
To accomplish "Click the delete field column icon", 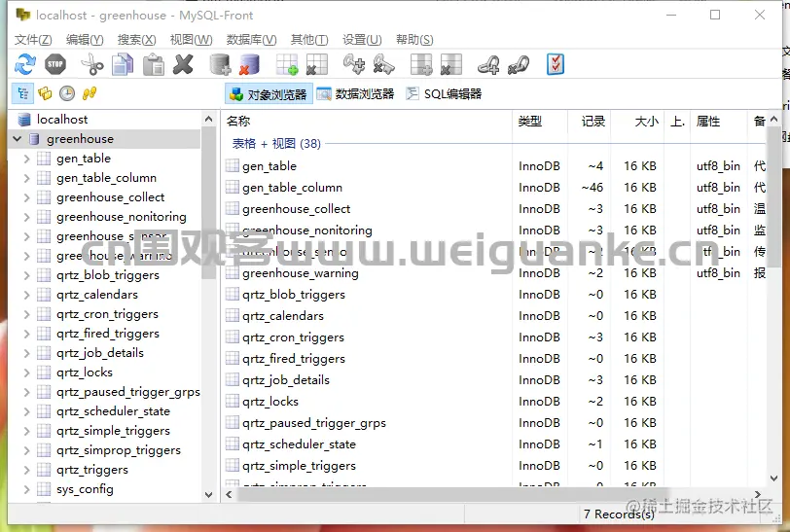I will pos(450,64).
